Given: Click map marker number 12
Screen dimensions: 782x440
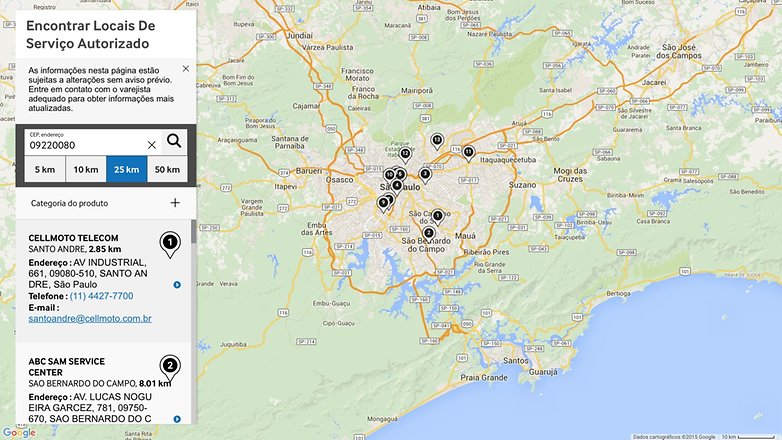Looking at the screenshot, I should (405, 155).
